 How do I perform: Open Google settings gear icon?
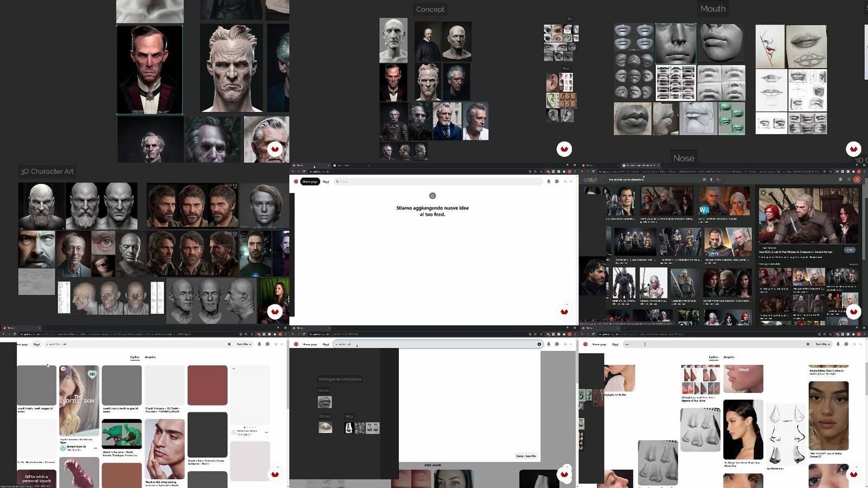coord(840,179)
